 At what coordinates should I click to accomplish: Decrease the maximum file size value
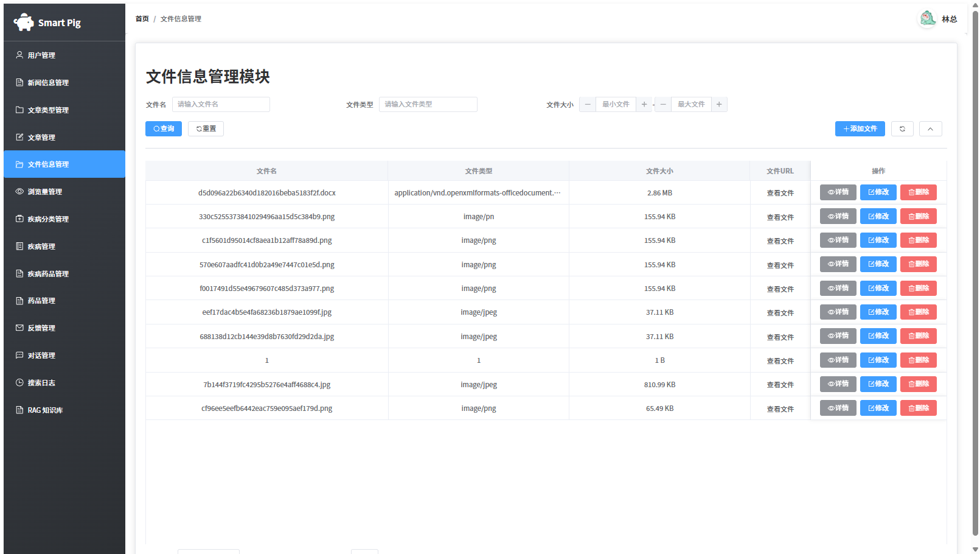(x=663, y=105)
